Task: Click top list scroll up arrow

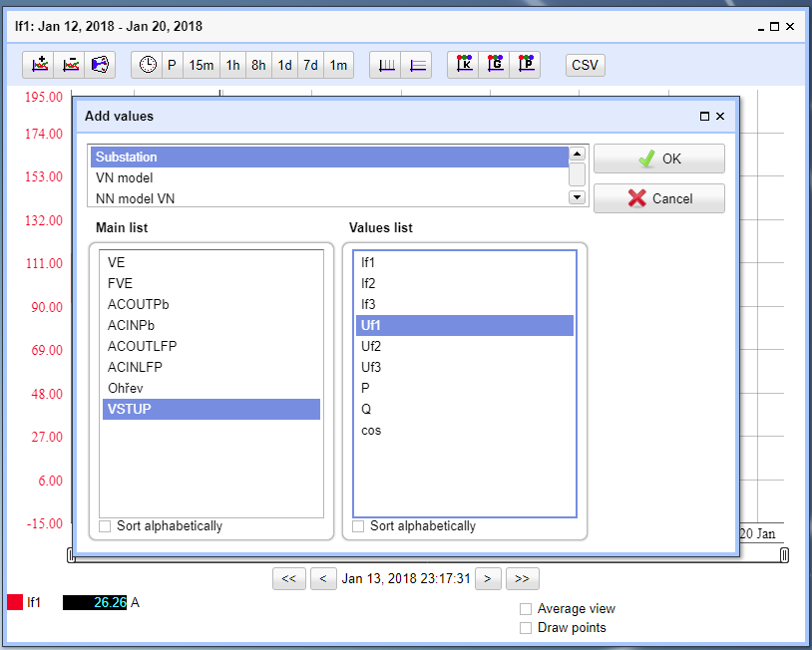Action: point(577,154)
